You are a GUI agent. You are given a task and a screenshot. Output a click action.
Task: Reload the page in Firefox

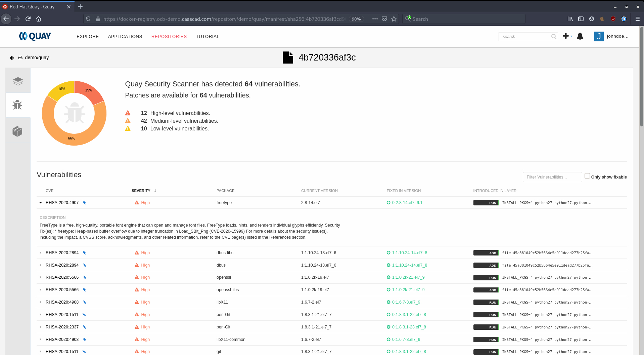(x=28, y=19)
